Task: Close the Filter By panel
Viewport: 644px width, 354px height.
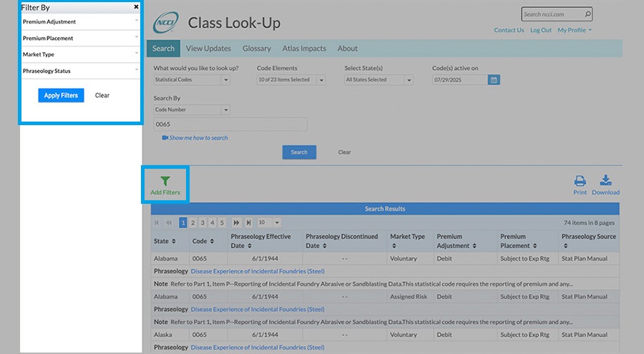Action: click(x=136, y=7)
